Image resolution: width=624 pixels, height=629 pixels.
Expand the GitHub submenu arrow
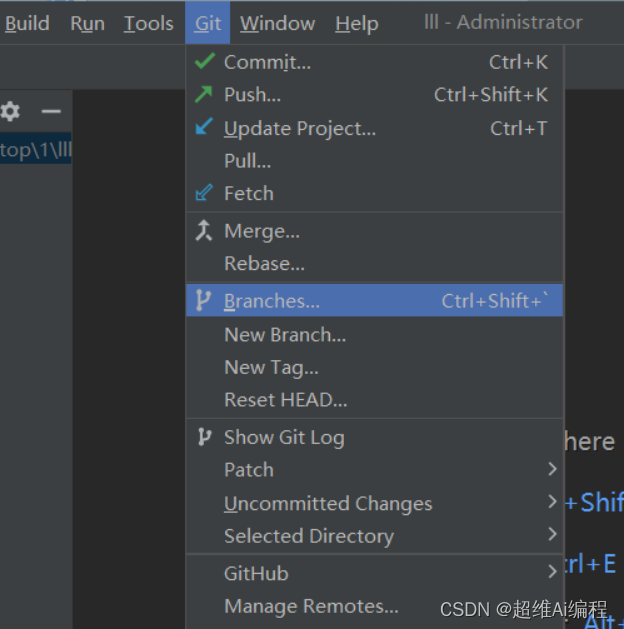coord(553,571)
